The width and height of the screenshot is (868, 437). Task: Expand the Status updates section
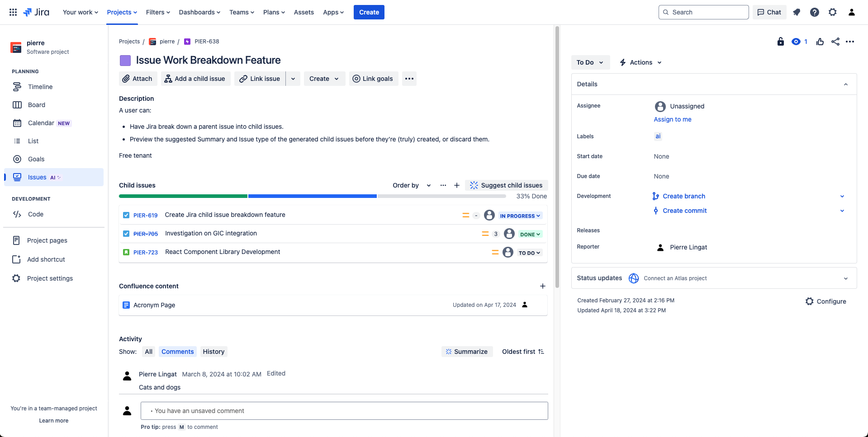tap(846, 278)
